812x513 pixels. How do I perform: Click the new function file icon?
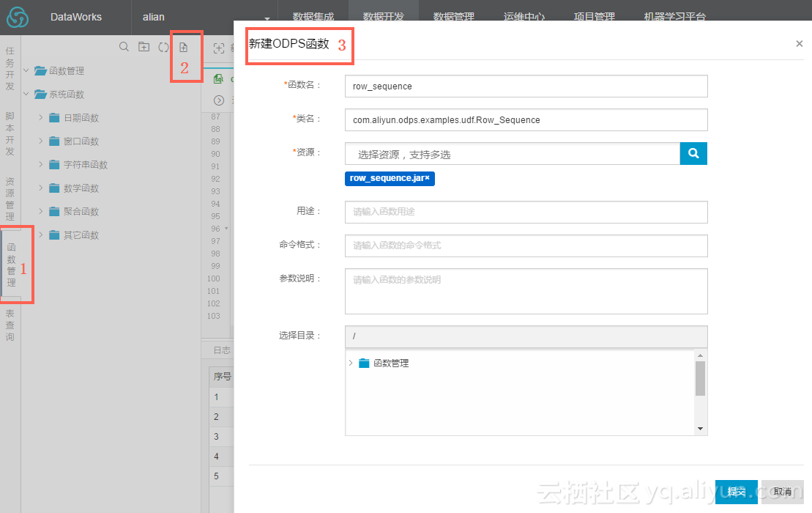coord(183,47)
